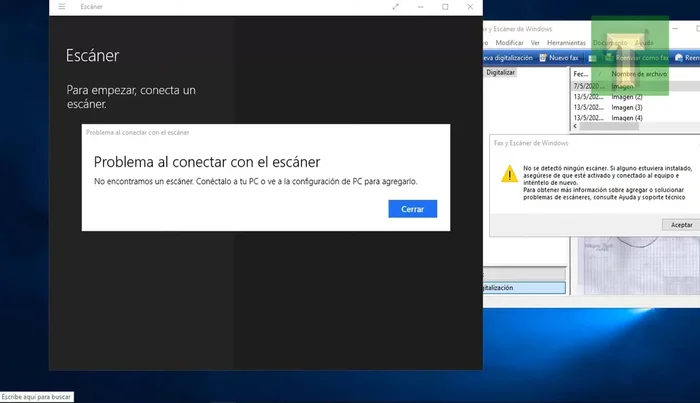Sort list by Fec... column header

click(583, 74)
